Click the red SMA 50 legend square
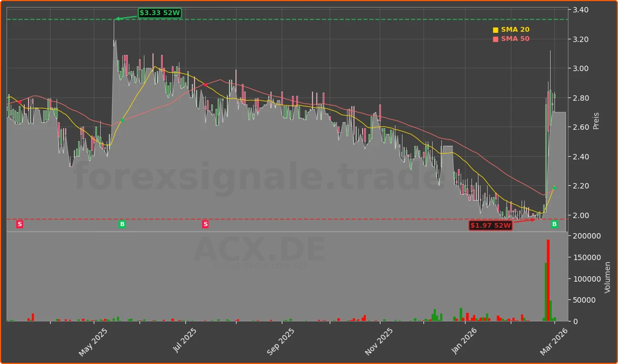 point(495,38)
